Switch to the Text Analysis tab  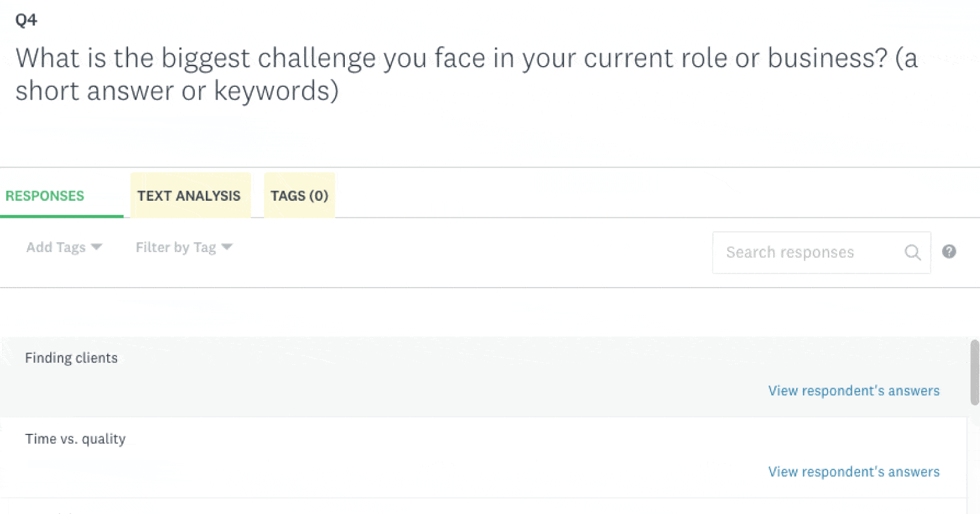(189, 196)
